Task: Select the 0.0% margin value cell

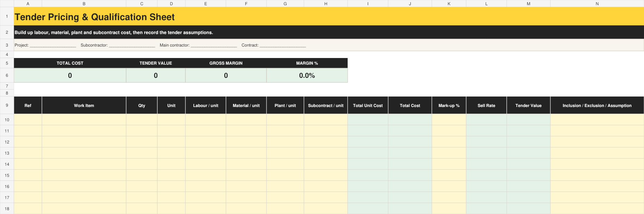Action: (307, 75)
